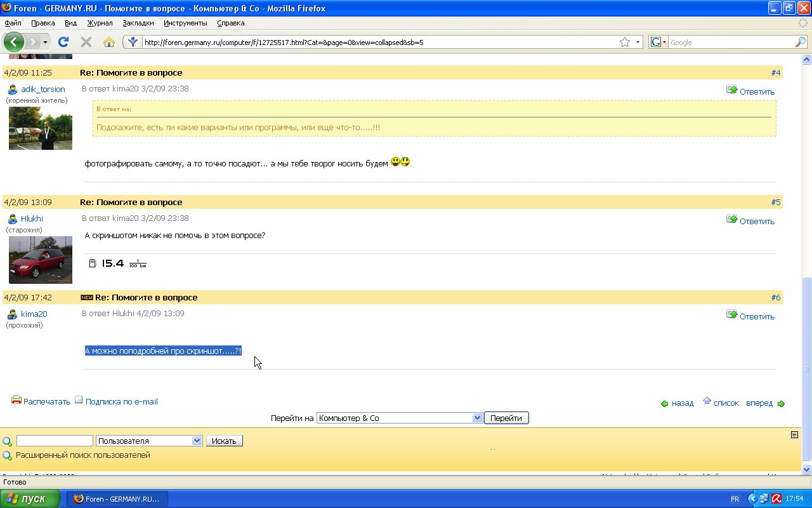The image size is (812, 508).
Task: Go to the previous thread via назад
Action: point(683,403)
